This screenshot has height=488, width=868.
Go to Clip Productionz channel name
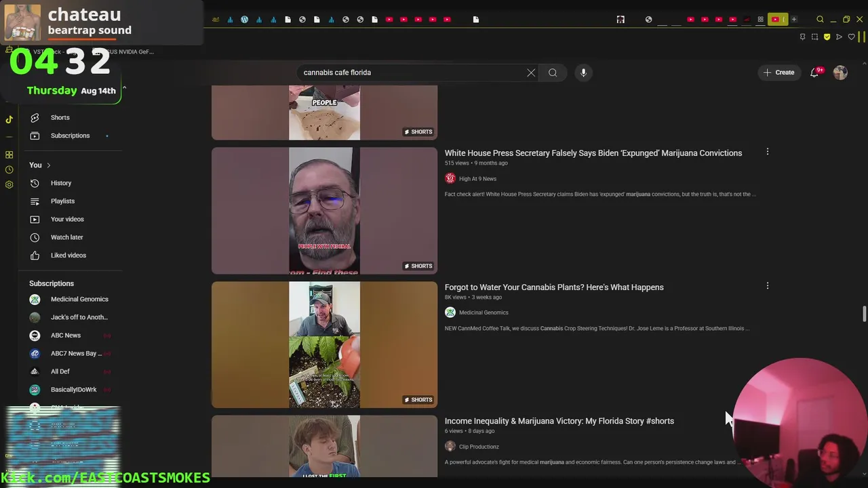[x=479, y=447]
